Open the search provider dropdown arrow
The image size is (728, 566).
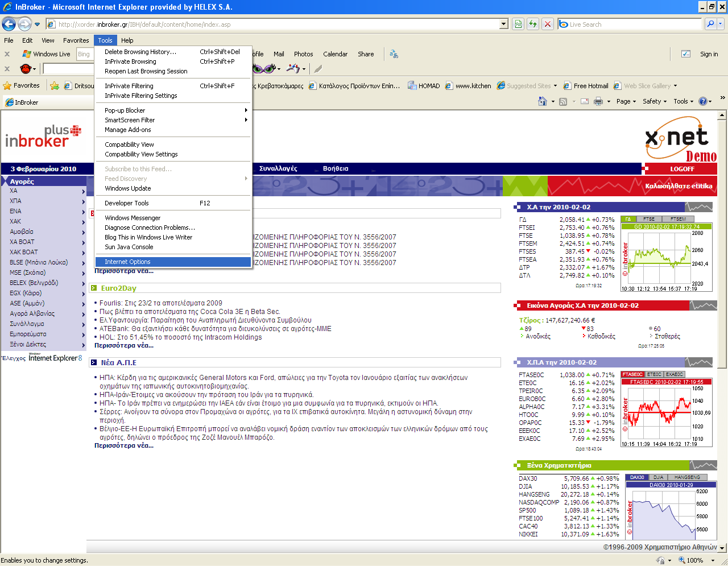721,24
